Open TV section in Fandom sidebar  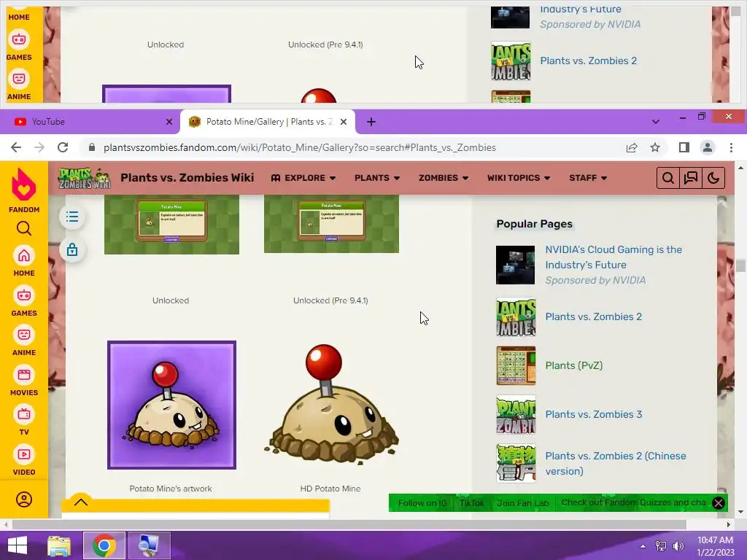click(x=24, y=421)
